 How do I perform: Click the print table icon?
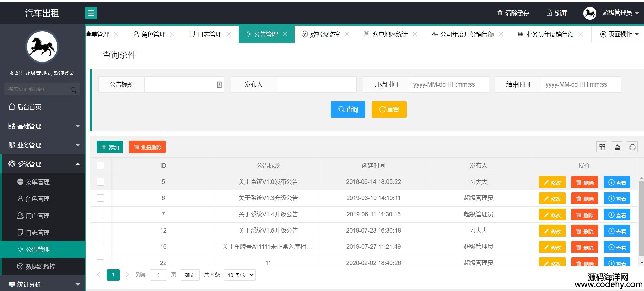633,147
